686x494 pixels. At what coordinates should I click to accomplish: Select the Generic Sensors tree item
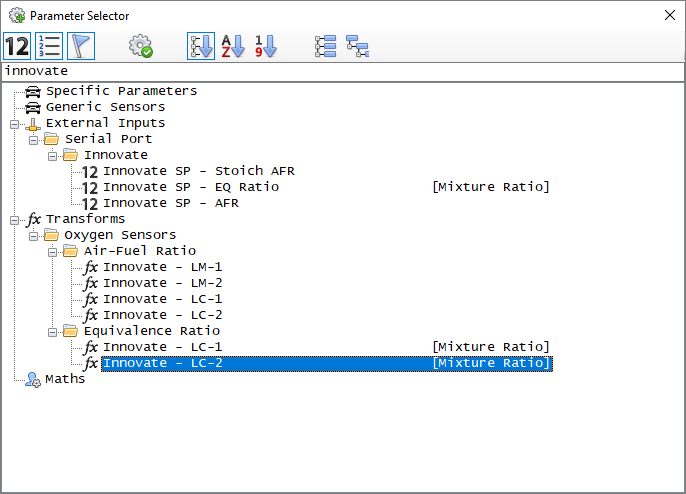pos(105,107)
